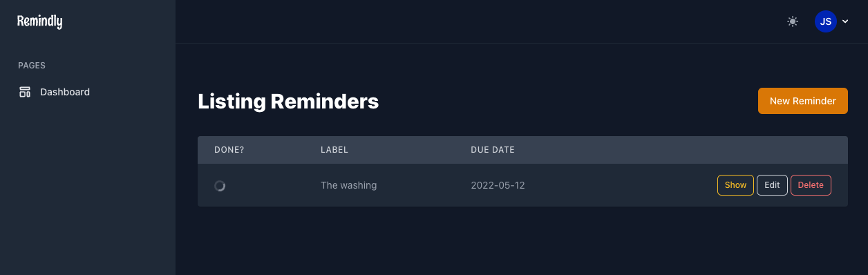Viewport: 868px width, 275px height.
Task: Open the Dashboard page link text
Action: point(65,92)
